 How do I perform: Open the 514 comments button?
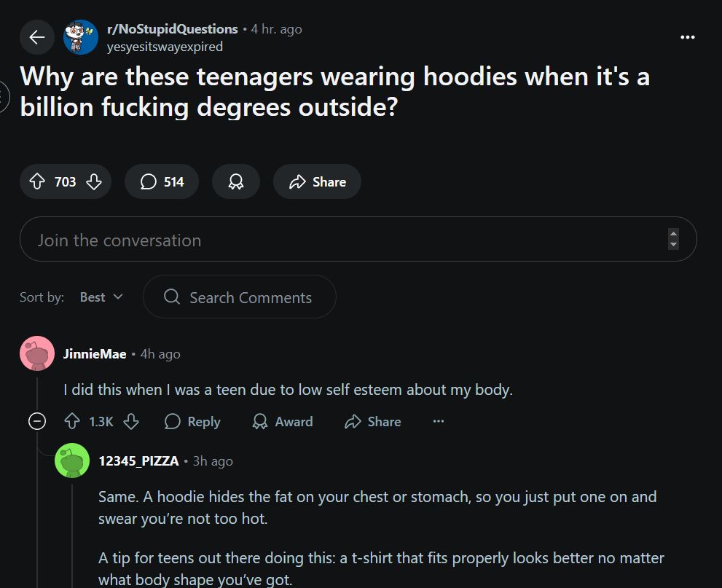(x=162, y=181)
